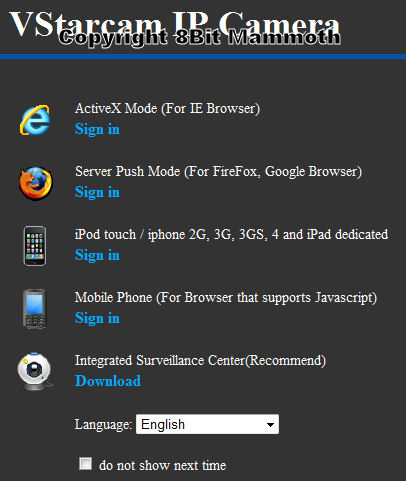The image size is (406, 481).
Task: Download the Integrated Surveillance Center
Action: (x=108, y=381)
